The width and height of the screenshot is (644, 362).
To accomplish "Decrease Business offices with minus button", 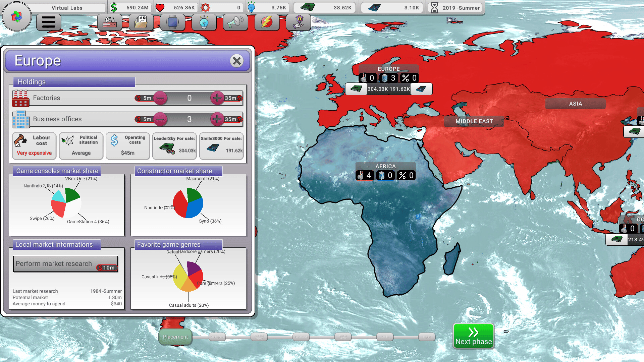I will click(160, 119).
